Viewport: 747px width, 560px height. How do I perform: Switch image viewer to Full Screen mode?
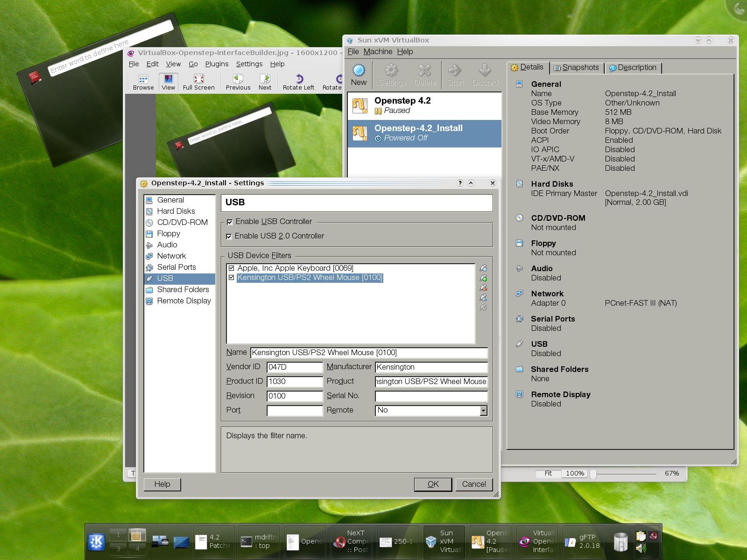[x=198, y=82]
